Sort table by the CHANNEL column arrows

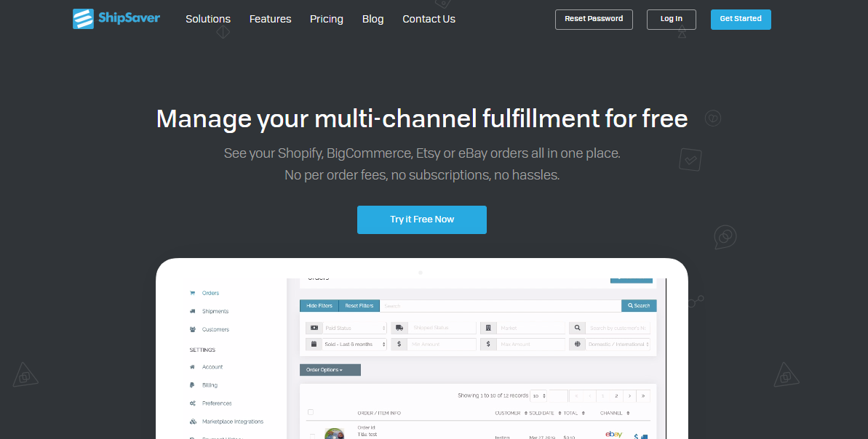(629, 413)
